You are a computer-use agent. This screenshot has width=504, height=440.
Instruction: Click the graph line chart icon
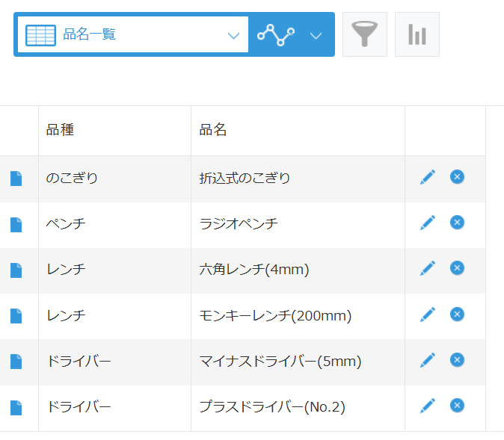tap(276, 34)
